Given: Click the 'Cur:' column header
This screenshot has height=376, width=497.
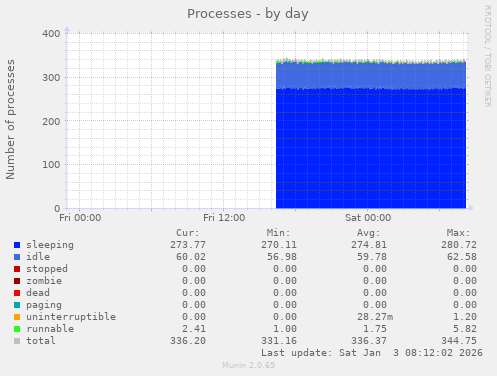Looking at the screenshot, I should tap(188, 233).
